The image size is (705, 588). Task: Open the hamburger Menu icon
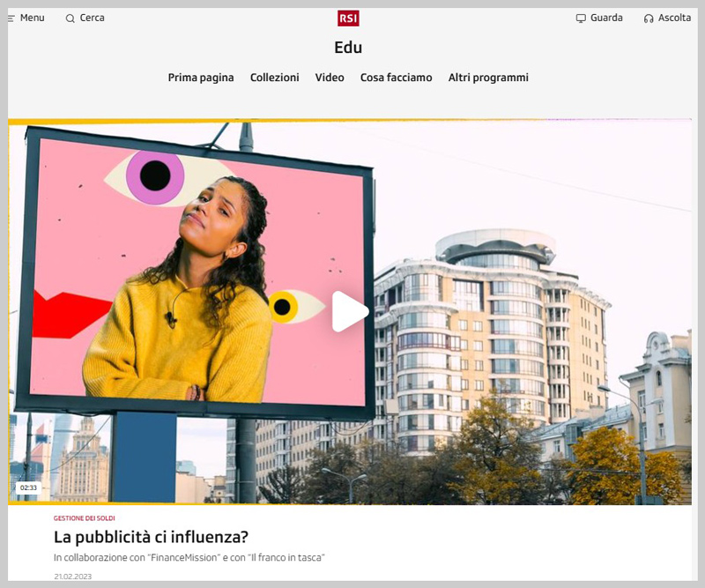[11, 19]
